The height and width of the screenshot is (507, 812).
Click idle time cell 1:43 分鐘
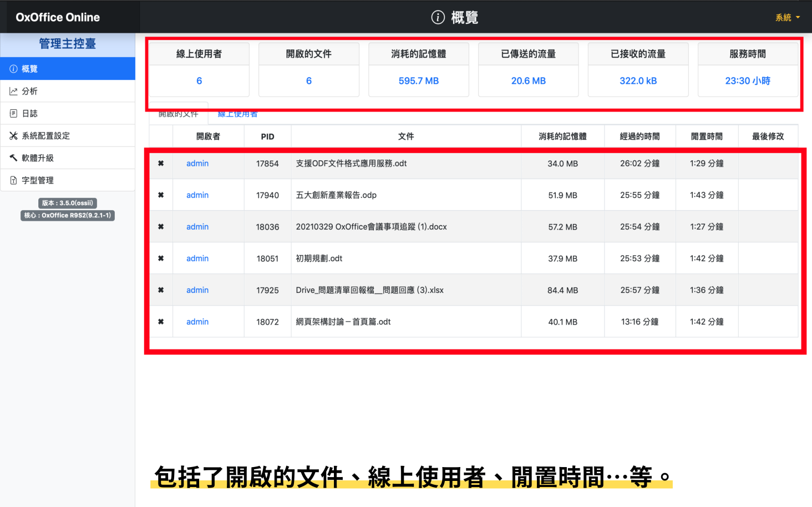coord(707,195)
